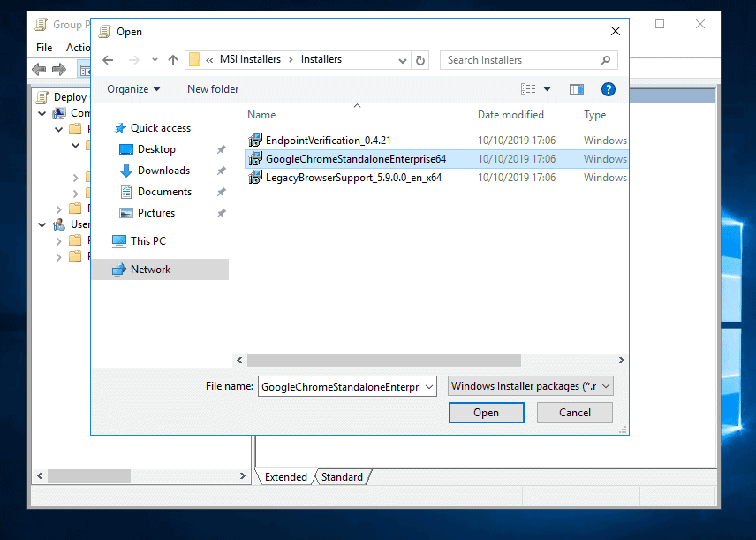756x540 pixels.
Task: Click the Documents icon in sidebar
Action: click(125, 192)
